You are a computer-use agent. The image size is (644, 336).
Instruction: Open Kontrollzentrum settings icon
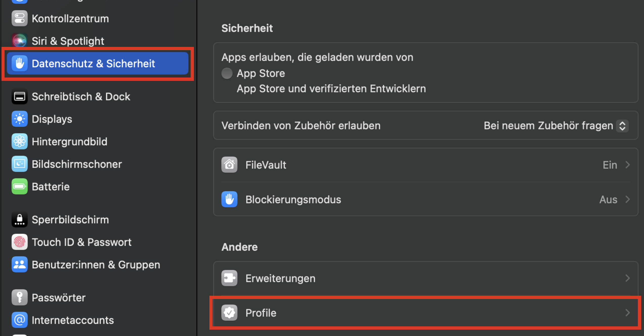click(19, 18)
